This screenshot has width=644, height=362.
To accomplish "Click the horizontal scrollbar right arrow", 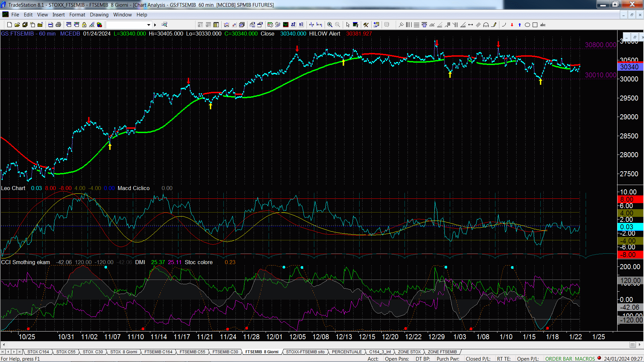I will (640, 345).
